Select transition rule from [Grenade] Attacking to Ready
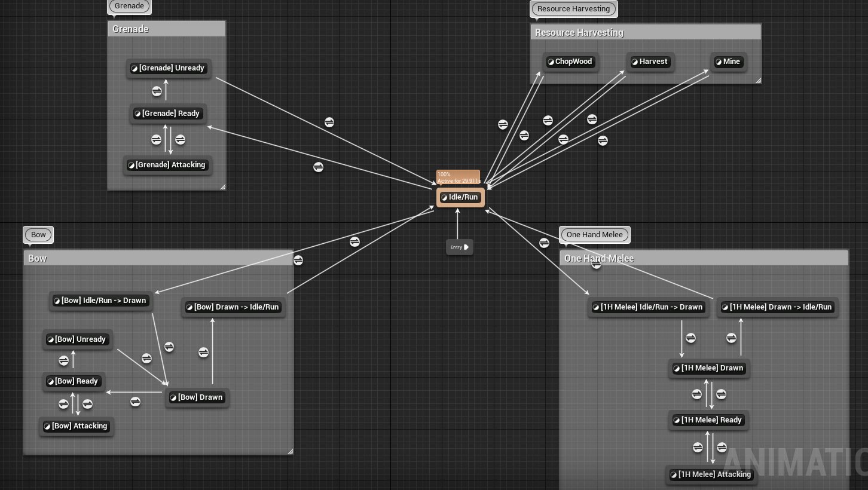Viewport: 868px width, 490px height. coord(156,139)
